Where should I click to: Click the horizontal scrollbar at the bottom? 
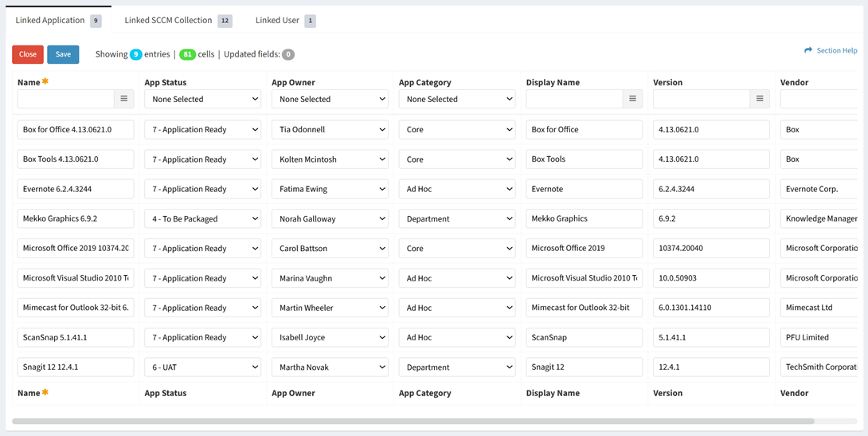coord(412,421)
